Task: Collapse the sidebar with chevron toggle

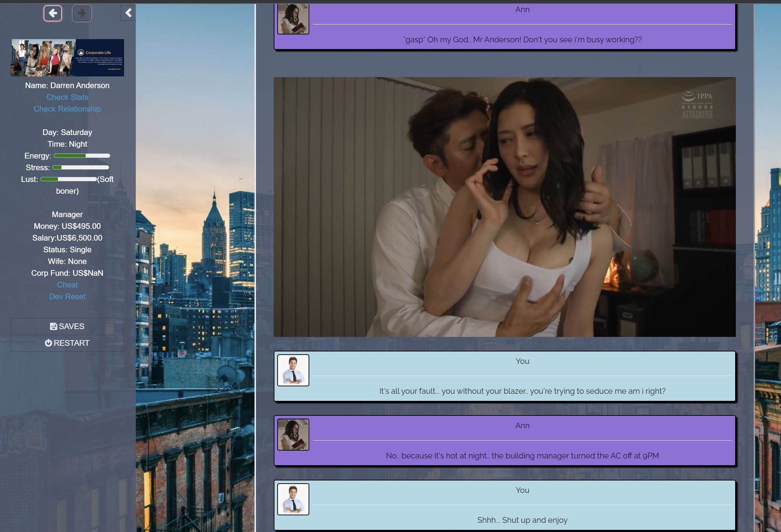Action: point(128,13)
